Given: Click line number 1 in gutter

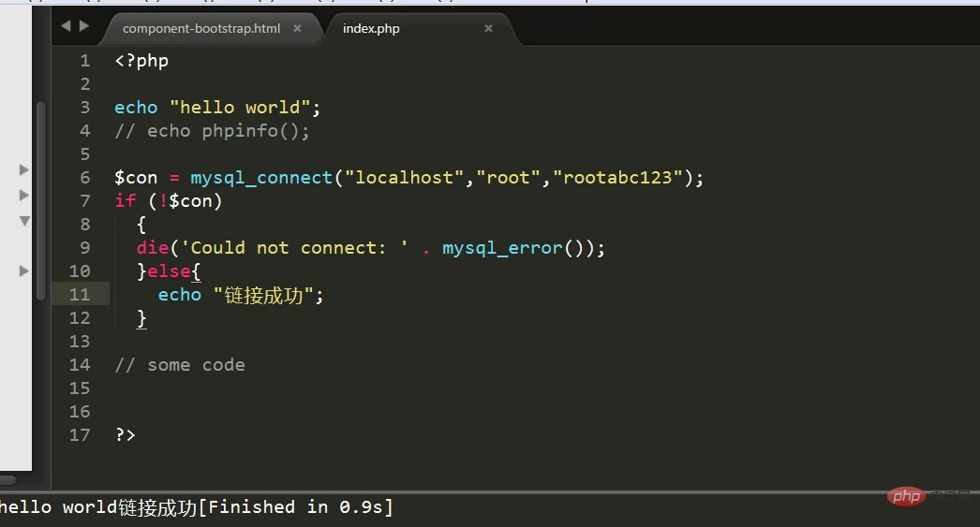Looking at the screenshot, I should coord(85,61).
